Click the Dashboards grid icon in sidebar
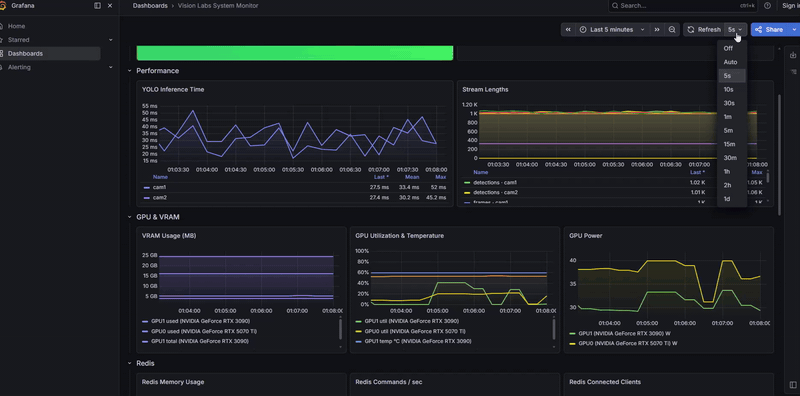Screen dimensions: 800x396 click(2, 53)
